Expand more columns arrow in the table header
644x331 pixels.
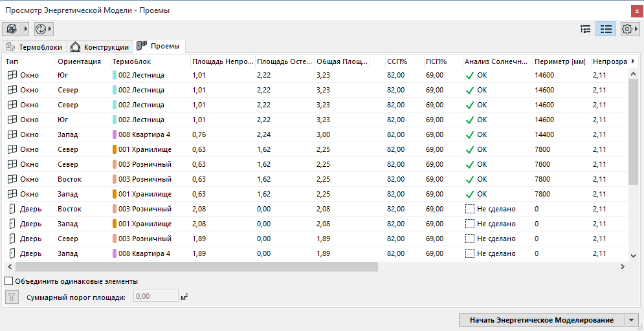click(x=632, y=61)
